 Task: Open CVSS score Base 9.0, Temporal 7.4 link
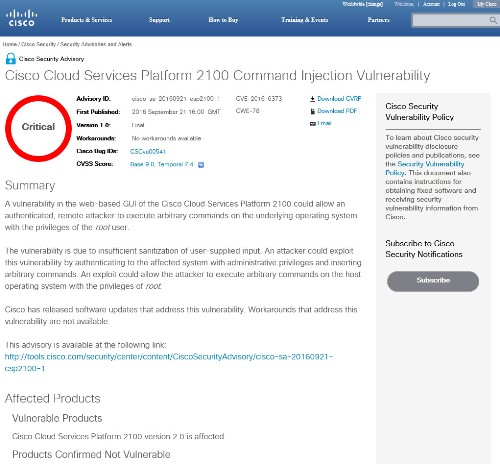pos(161,164)
